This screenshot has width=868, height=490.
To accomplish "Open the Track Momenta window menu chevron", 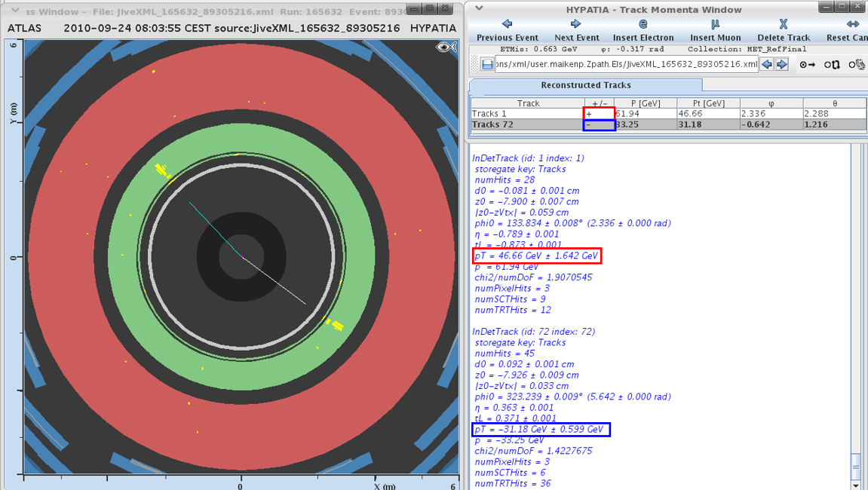I will [479, 9].
